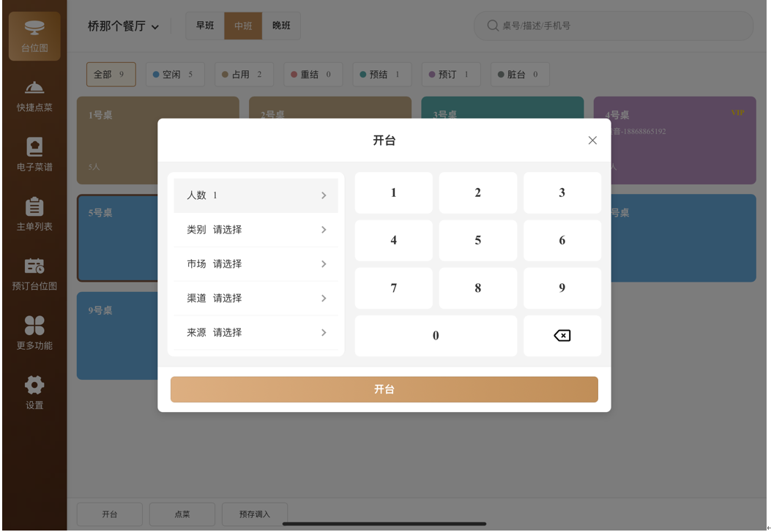The image size is (771, 532).
Task: Expand the 桥那个餐厅 restaurant dropdown
Action: (x=123, y=26)
